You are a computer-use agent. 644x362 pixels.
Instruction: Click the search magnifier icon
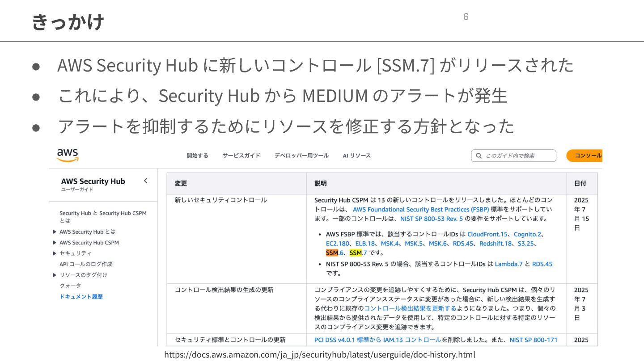click(x=479, y=156)
